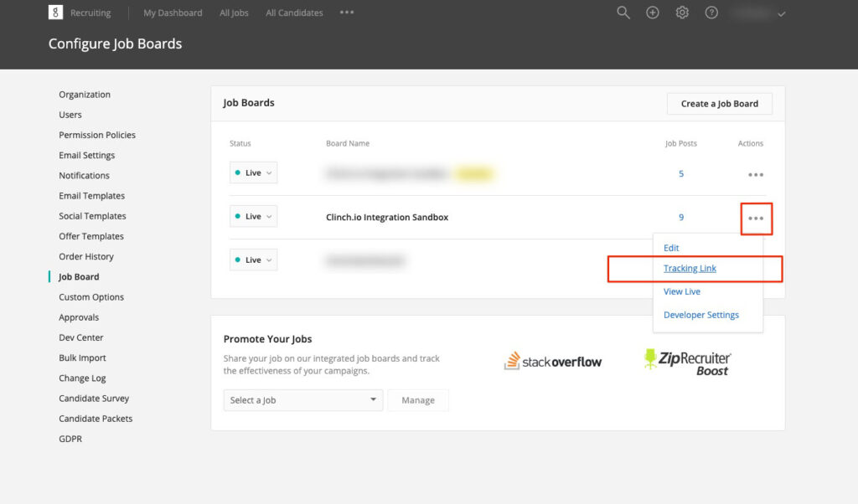Screen dimensions: 858x504
Task: Choose Developer Settings in actions menu
Action: tap(700, 315)
